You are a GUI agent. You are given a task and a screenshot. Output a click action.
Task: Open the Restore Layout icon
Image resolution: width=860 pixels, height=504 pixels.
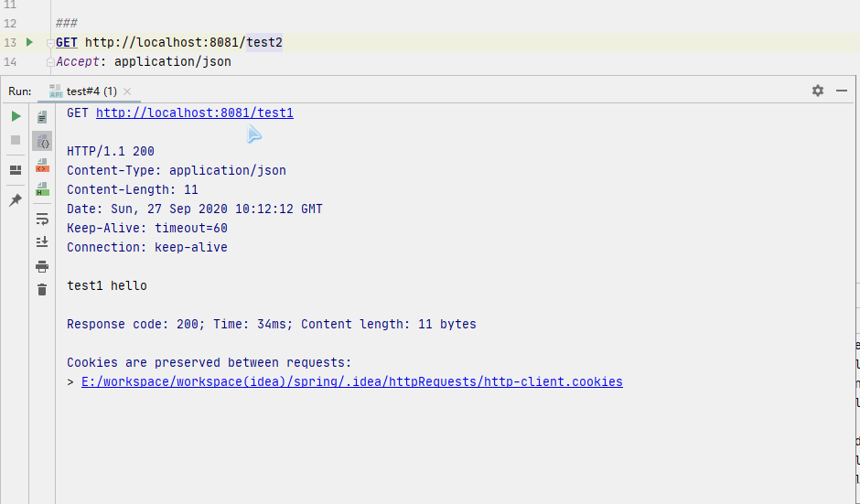[16, 170]
